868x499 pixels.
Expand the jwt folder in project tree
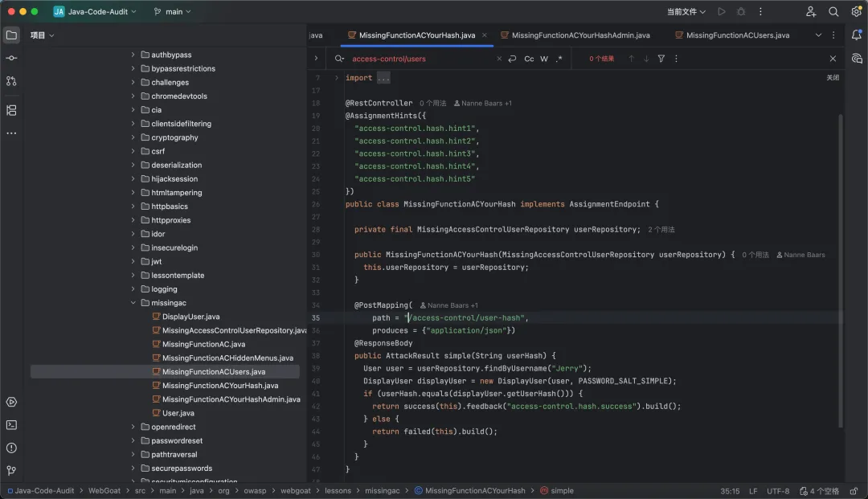(x=133, y=261)
